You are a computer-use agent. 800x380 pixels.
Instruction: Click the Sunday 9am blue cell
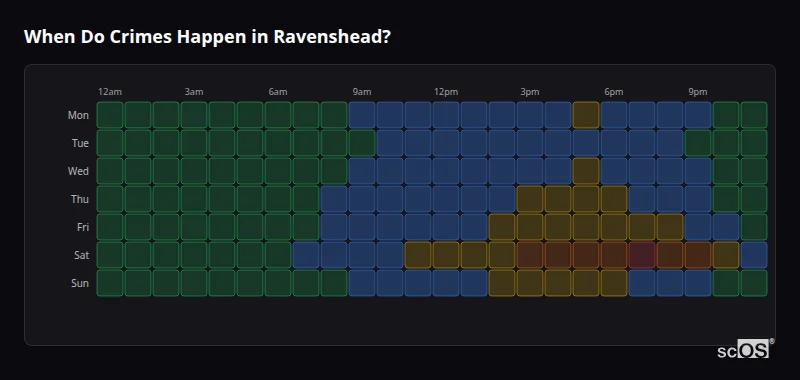coord(362,283)
